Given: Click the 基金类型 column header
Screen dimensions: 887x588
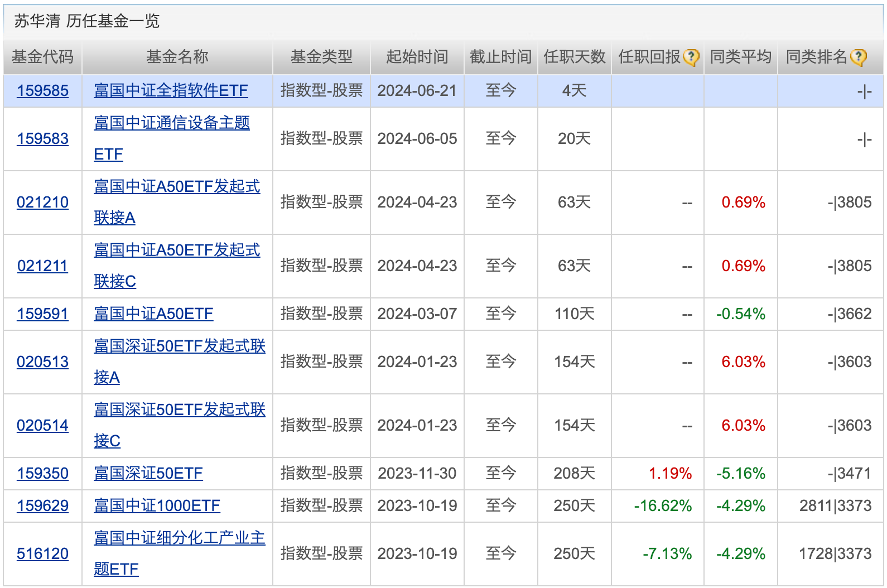Looking at the screenshot, I should click(321, 57).
